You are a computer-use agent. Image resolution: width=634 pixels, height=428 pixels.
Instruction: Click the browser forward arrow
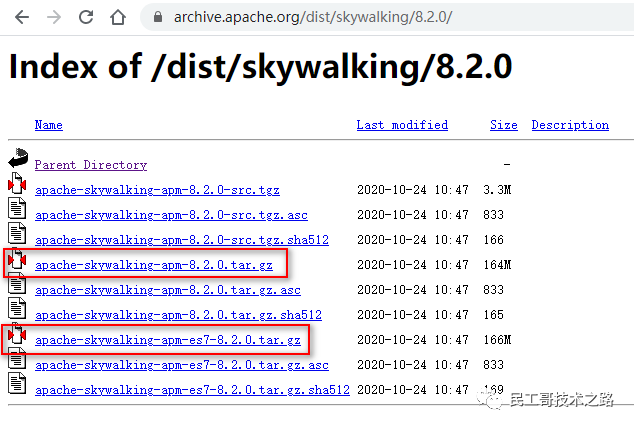click(x=54, y=17)
